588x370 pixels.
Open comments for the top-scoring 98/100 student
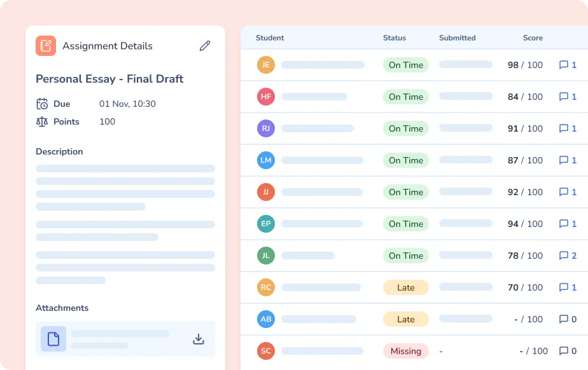pos(565,65)
